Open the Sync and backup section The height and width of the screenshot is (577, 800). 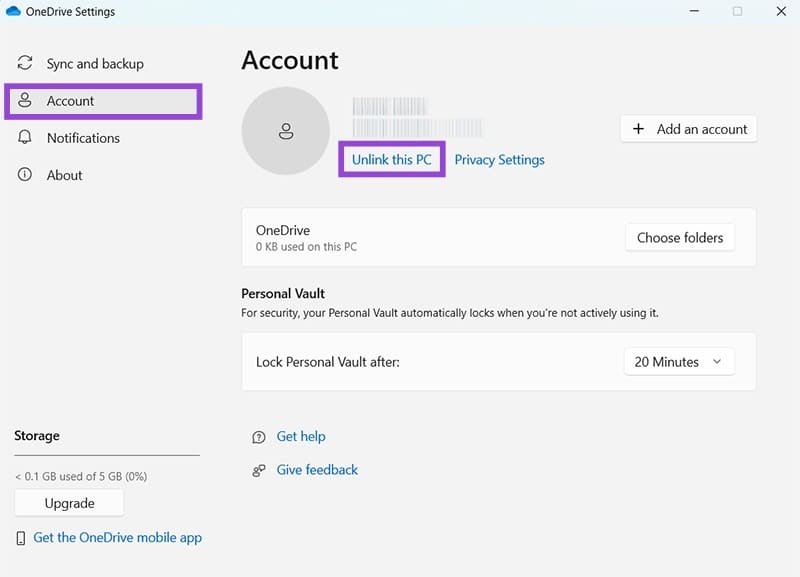click(x=95, y=64)
